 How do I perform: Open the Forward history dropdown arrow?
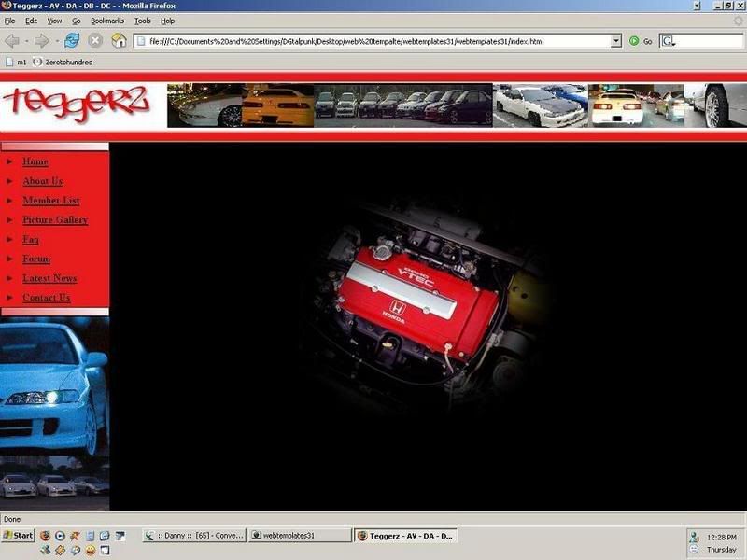(x=57, y=41)
